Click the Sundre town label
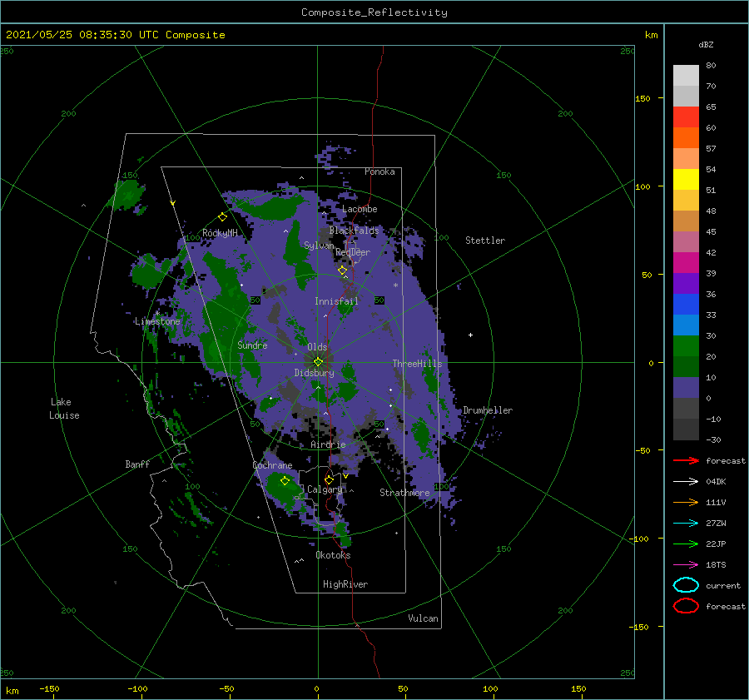Image resolution: width=749 pixels, height=700 pixels. tap(252, 345)
